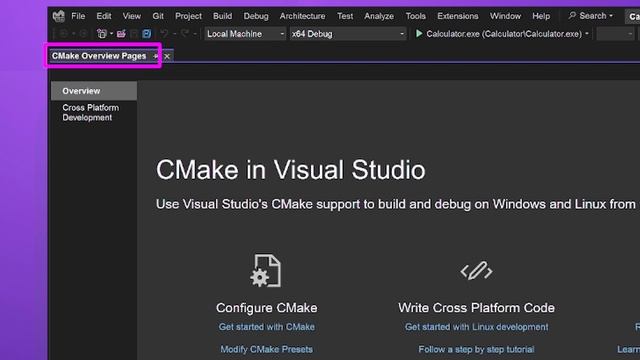Viewport: 640px width, 360px height.
Task: Close the CMake Overview Pages tab
Action: pyautogui.click(x=167, y=56)
